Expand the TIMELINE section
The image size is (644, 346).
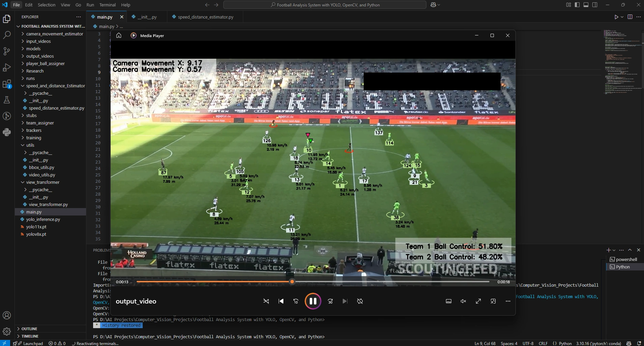click(51, 336)
